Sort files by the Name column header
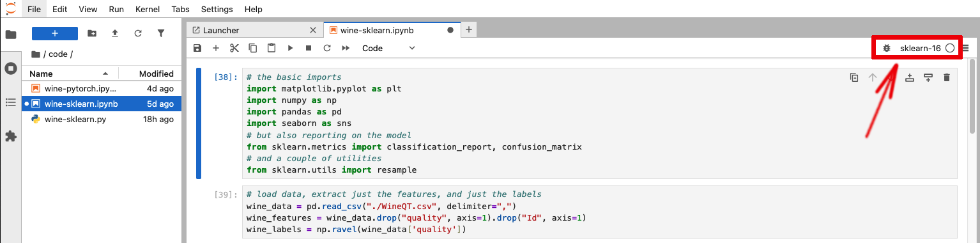Image resolution: width=980 pixels, height=243 pixels. coord(69,74)
